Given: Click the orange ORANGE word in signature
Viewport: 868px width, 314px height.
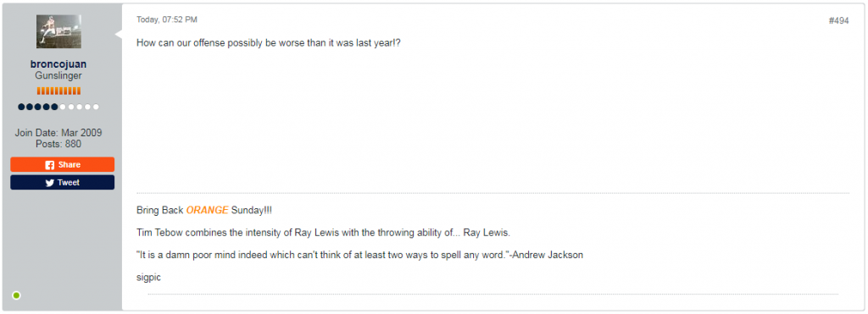Looking at the screenshot, I should [207, 210].
